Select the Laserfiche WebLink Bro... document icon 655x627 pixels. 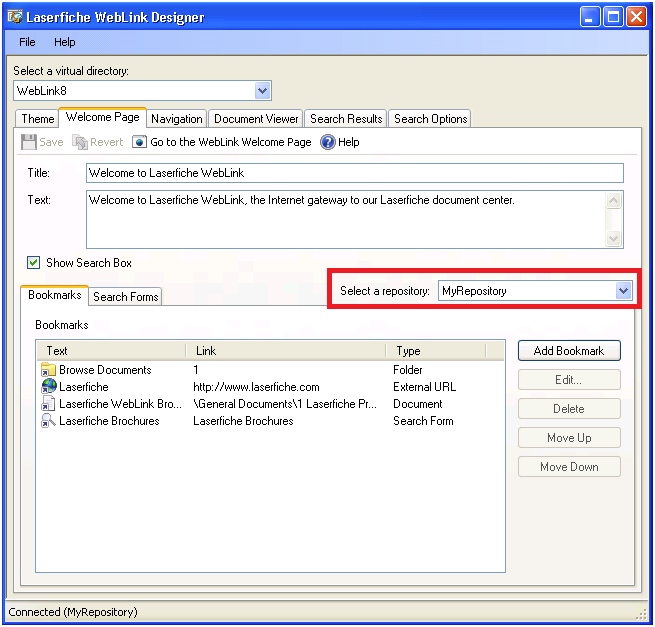[x=48, y=404]
